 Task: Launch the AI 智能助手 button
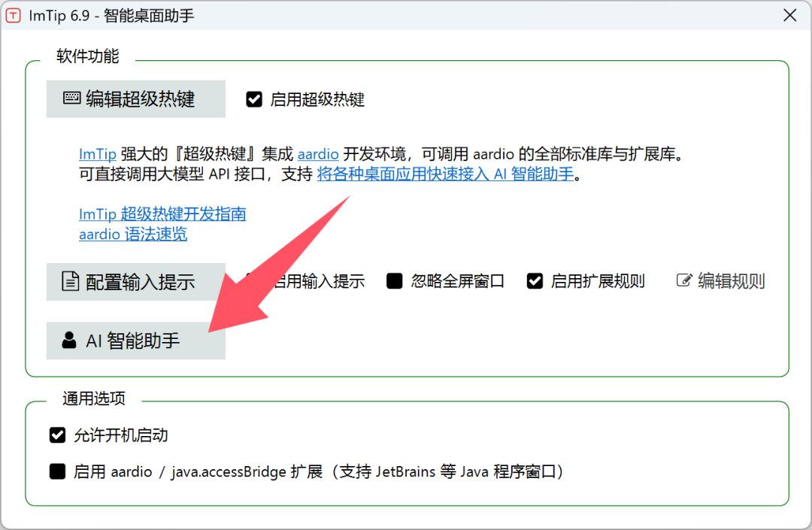[x=135, y=341]
